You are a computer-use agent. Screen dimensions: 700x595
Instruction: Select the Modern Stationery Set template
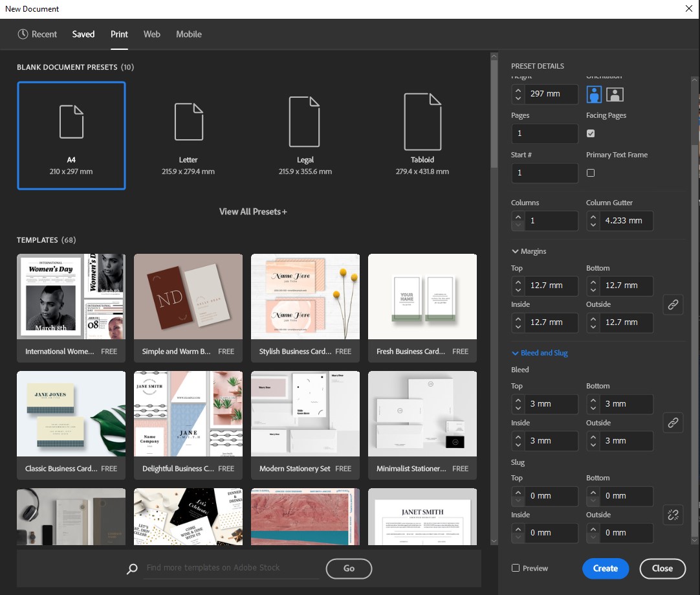tap(305, 414)
